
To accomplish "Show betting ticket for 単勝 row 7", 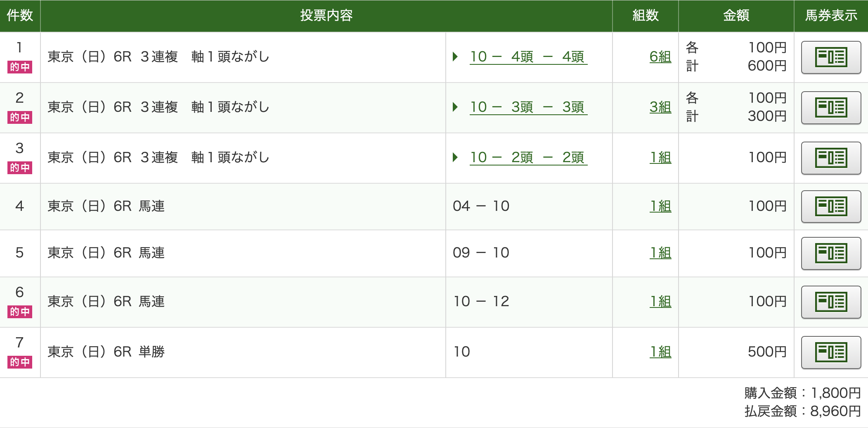I will click(831, 352).
